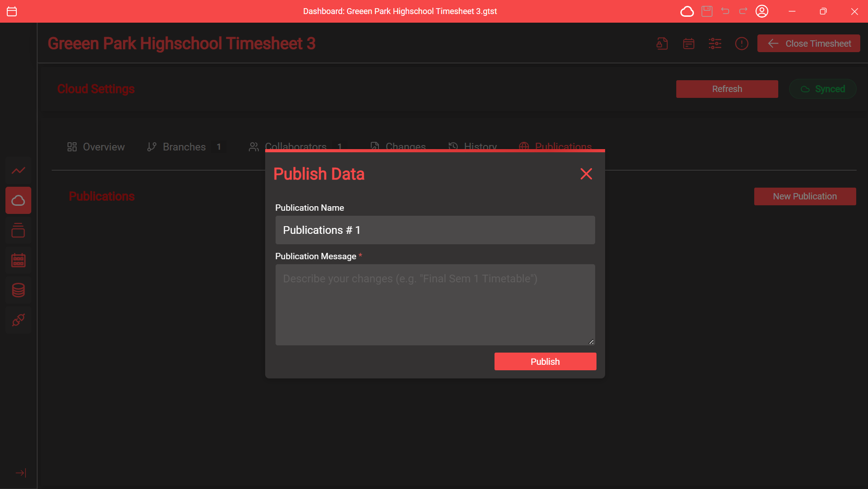Create a New Publication
The width and height of the screenshot is (868, 489).
pos(805,196)
